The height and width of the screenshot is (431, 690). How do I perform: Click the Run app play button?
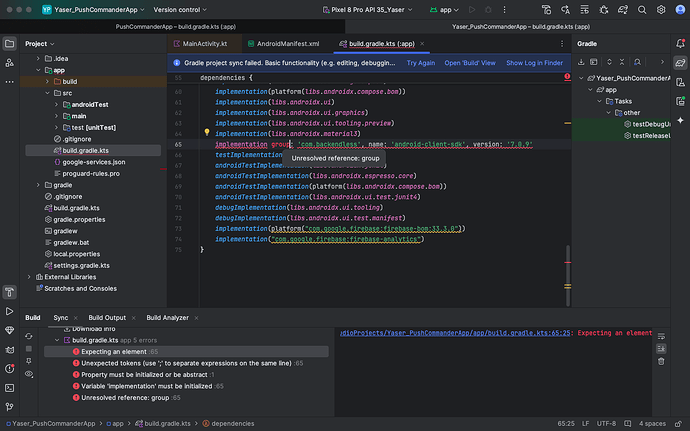click(x=472, y=10)
